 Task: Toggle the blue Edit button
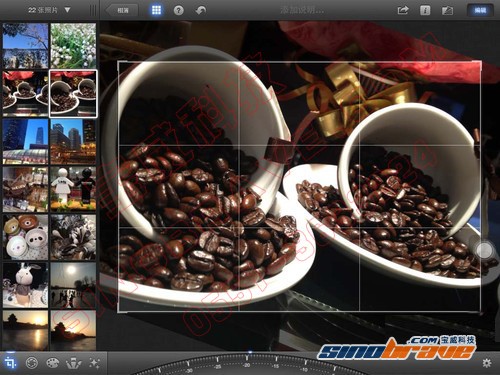coord(480,10)
